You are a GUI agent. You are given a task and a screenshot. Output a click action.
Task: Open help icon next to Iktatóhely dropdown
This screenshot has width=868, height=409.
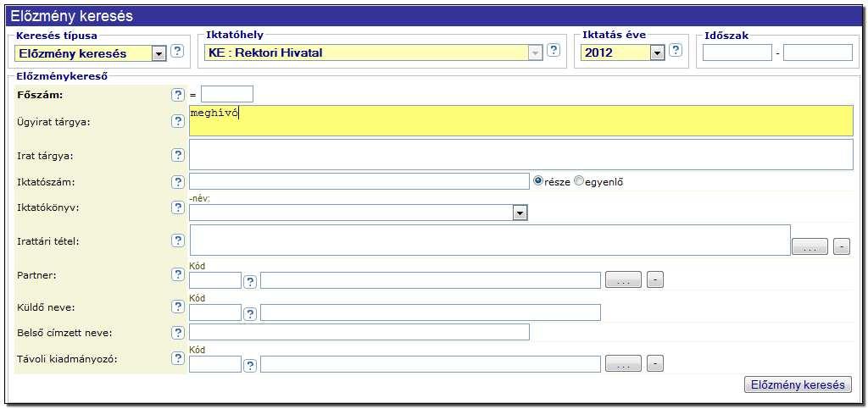point(554,50)
